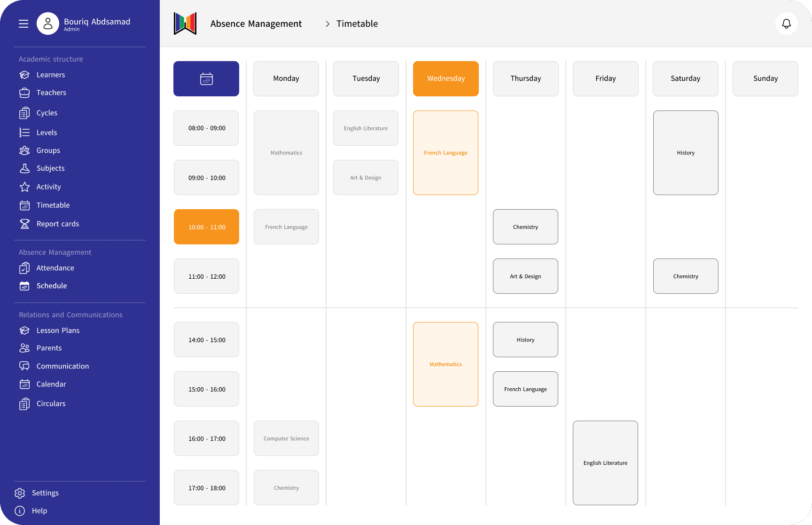
Task: Click the hamburger menu icon
Action: tap(23, 24)
